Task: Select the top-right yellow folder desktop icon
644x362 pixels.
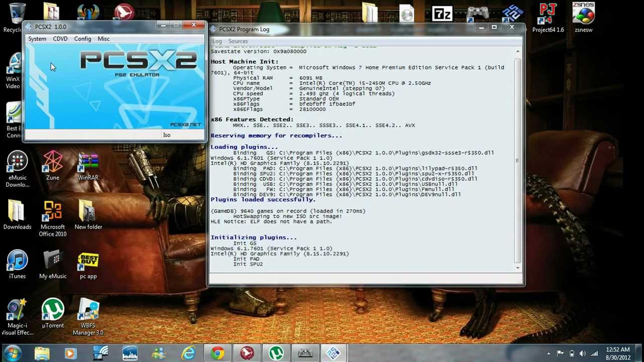Action: point(370,13)
